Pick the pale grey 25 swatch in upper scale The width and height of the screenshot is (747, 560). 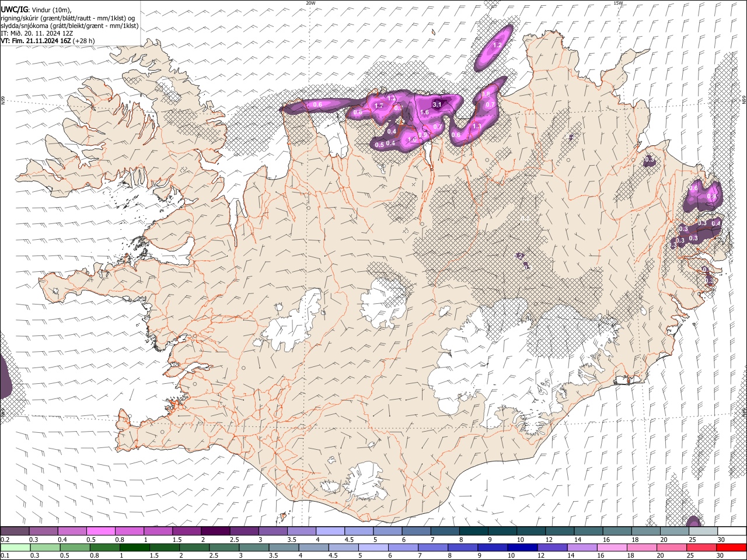[x=703, y=531]
